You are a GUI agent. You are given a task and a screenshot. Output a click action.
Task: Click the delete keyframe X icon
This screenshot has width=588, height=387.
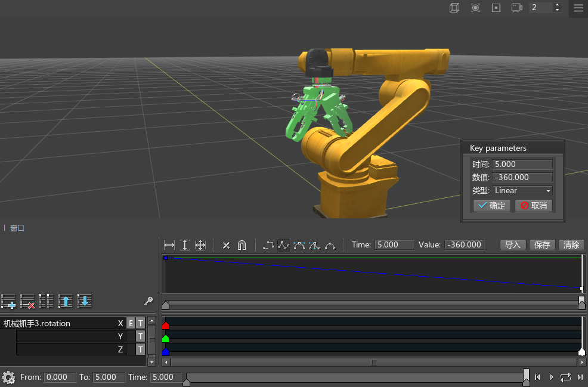226,245
